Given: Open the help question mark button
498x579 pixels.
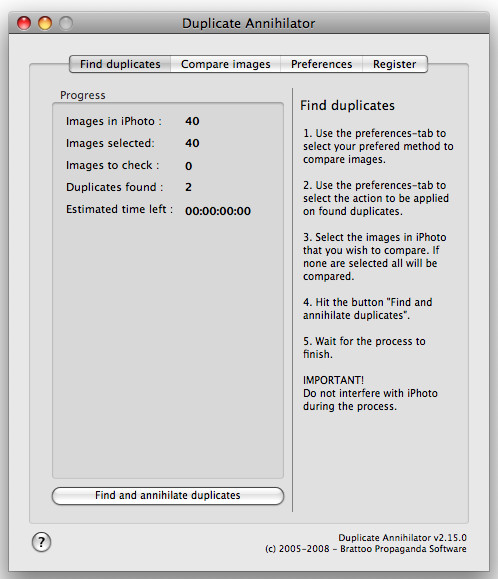Looking at the screenshot, I should point(41,542).
